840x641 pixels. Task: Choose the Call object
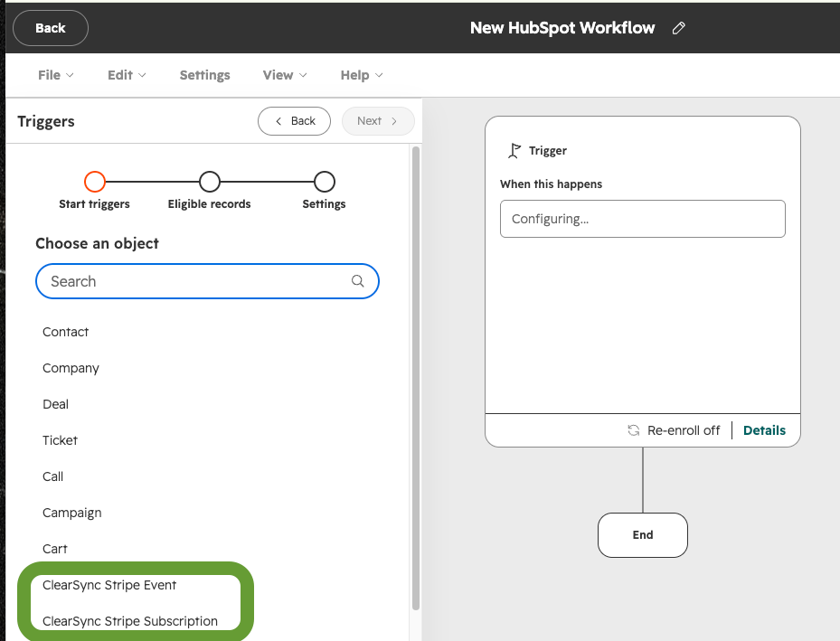(52, 476)
